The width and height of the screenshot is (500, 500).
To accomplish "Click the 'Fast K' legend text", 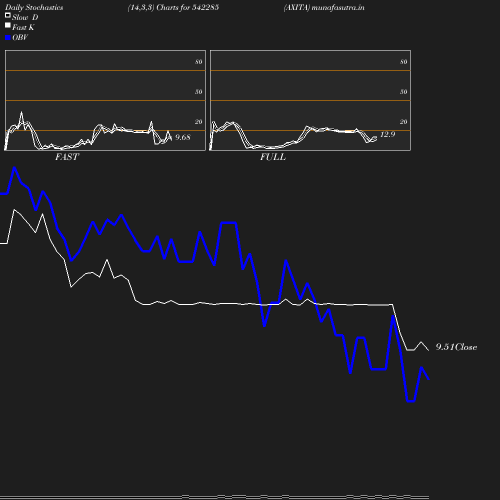I will click(23, 28).
